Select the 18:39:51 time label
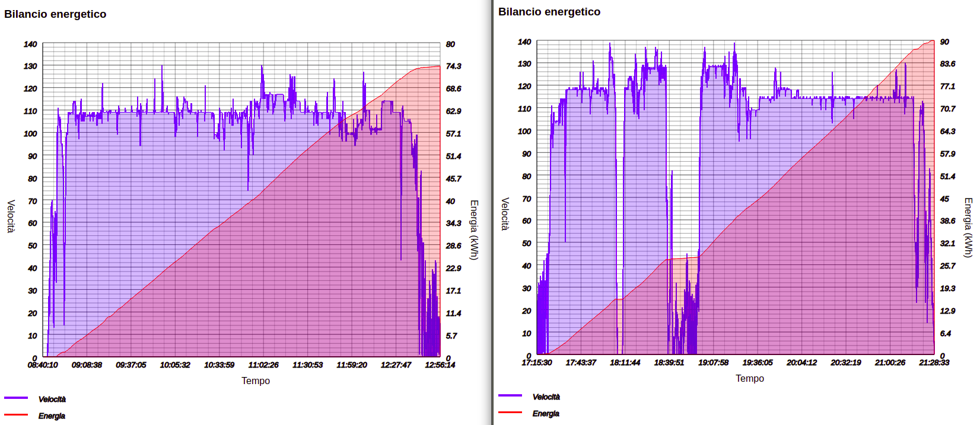 tap(669, 363)
